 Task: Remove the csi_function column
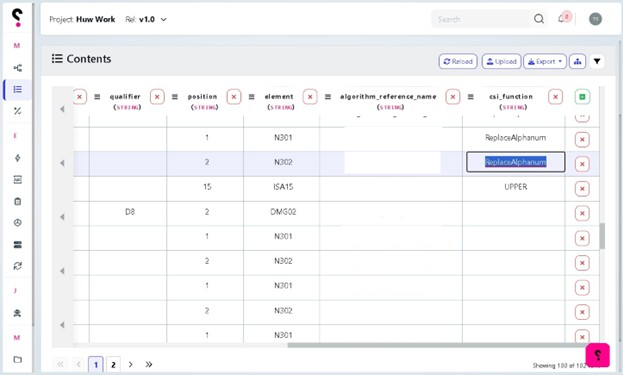point(555,97)
